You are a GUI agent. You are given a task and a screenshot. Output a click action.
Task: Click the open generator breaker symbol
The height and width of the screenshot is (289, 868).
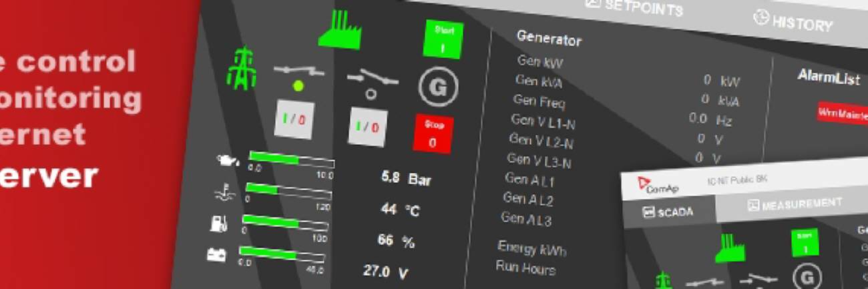click(372, 79)
